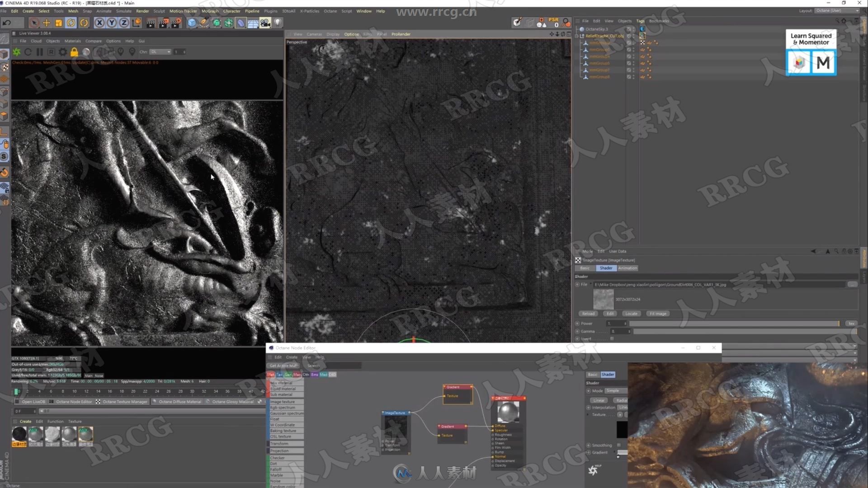Open Layout dropdown Octane (User)

tap(838, 11)
